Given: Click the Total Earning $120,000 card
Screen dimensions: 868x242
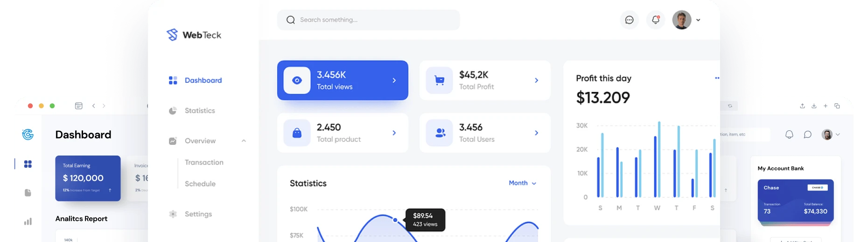Looking at the screenshot, I should [x=88, y=178].
